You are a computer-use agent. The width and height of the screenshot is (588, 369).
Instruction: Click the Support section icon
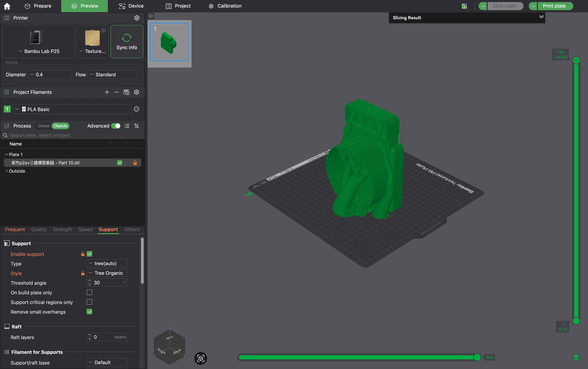click(x=7, y=243)
